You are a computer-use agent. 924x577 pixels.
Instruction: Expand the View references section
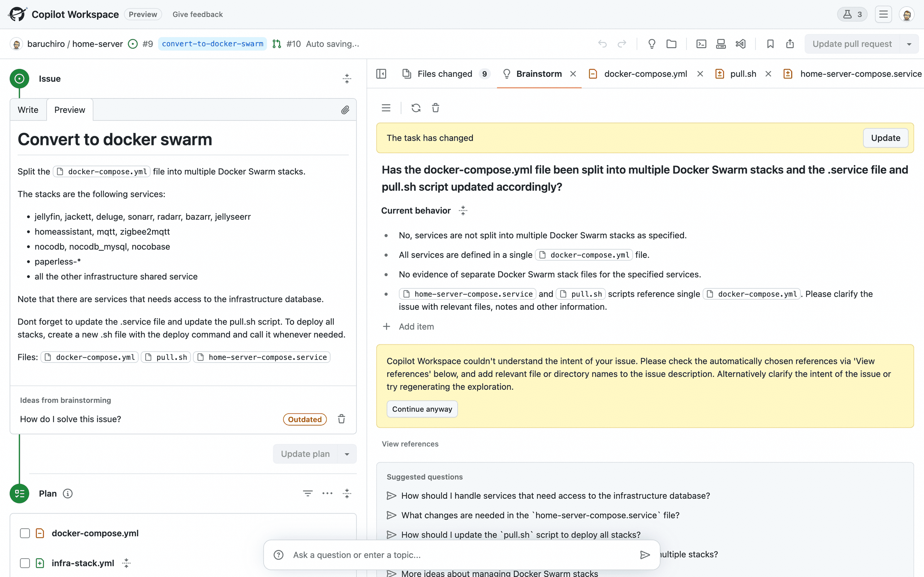click(410, 444)
